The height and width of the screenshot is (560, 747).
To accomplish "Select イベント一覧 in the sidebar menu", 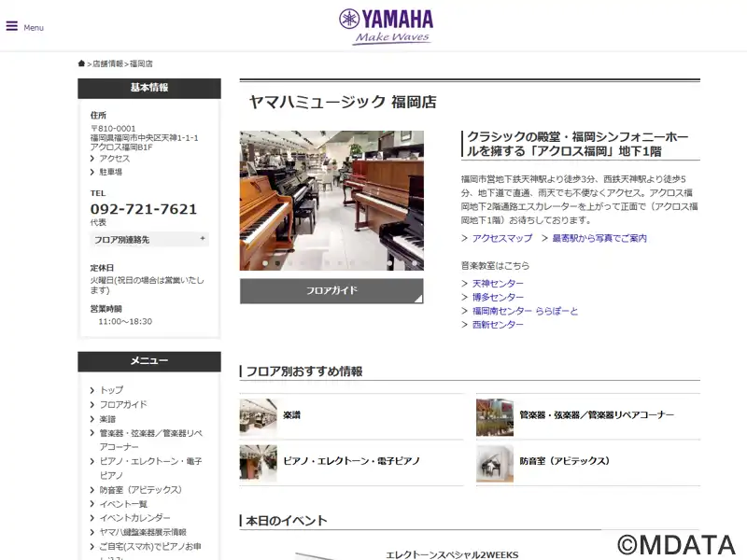I will coord(123,504).
